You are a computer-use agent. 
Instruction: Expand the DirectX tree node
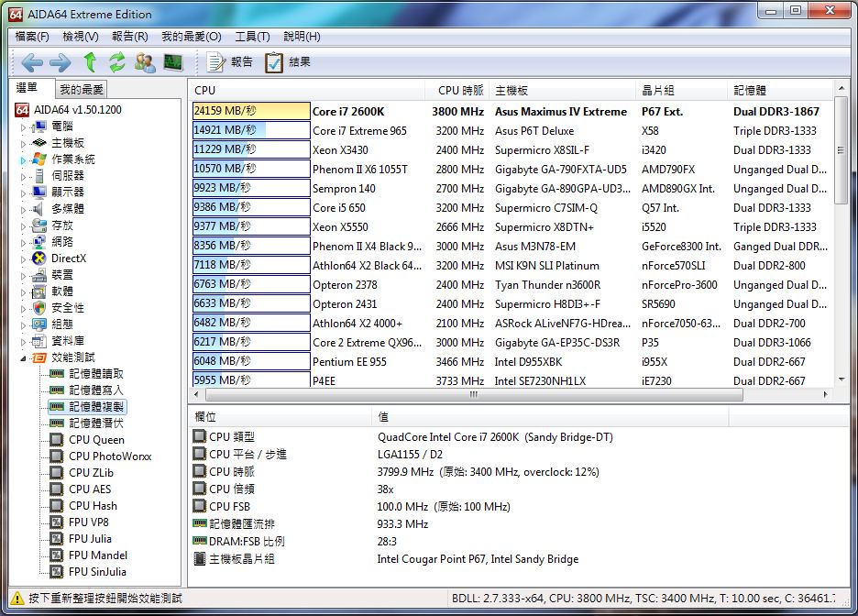point(23,258)
